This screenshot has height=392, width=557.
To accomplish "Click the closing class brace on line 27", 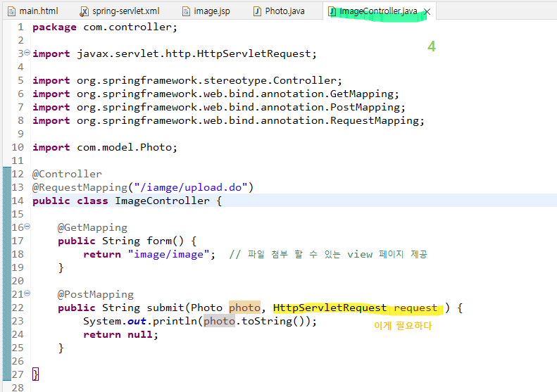I will (x=35, y=374).
